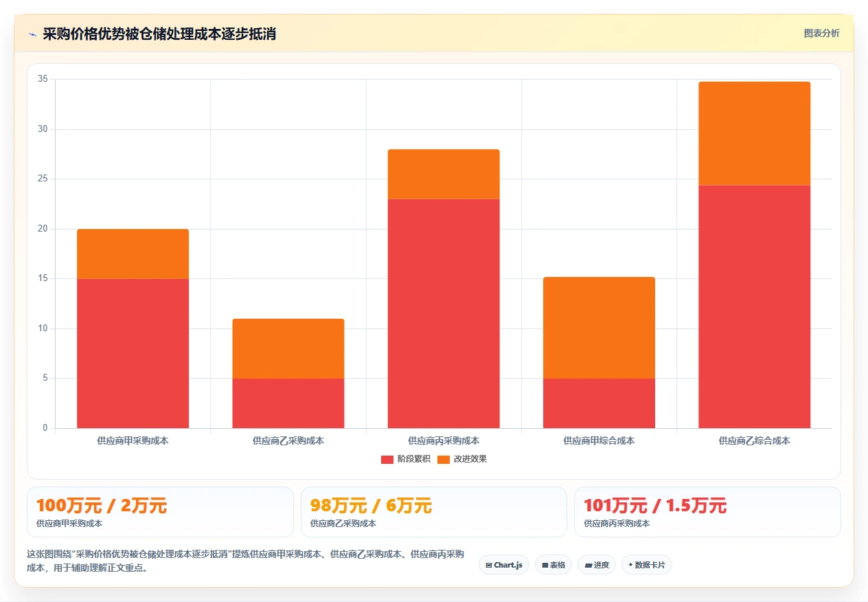The image size is (868, 602).
Task: Click the red 阶段累积 legend swatch
Action: tap(387, 459)
